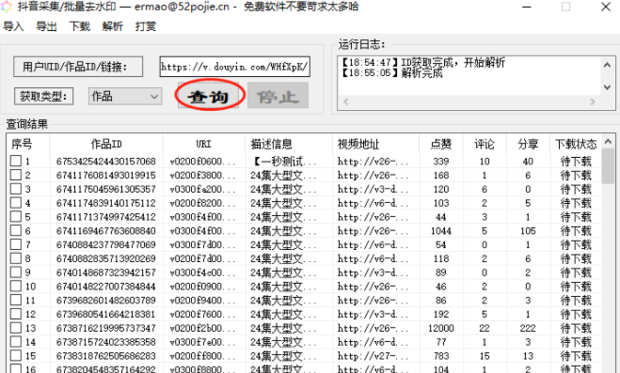Viewport: 620px width, 373px height.
Task: Click the 下载状态 column header
Action: 576,144
